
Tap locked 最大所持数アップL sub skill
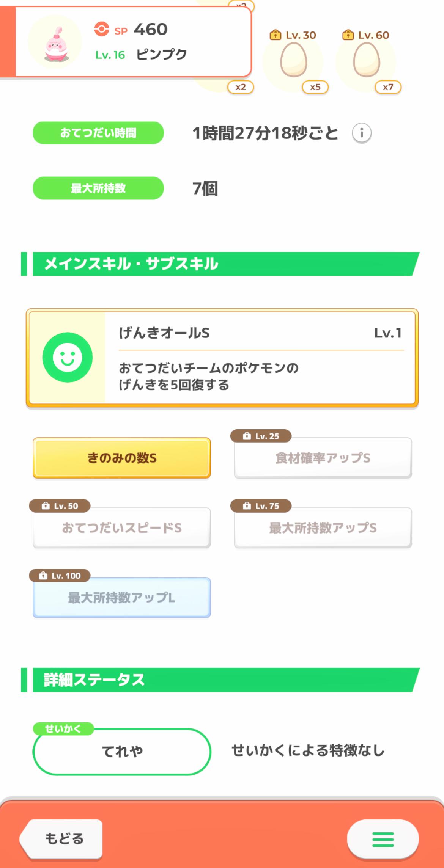[122, 598]
